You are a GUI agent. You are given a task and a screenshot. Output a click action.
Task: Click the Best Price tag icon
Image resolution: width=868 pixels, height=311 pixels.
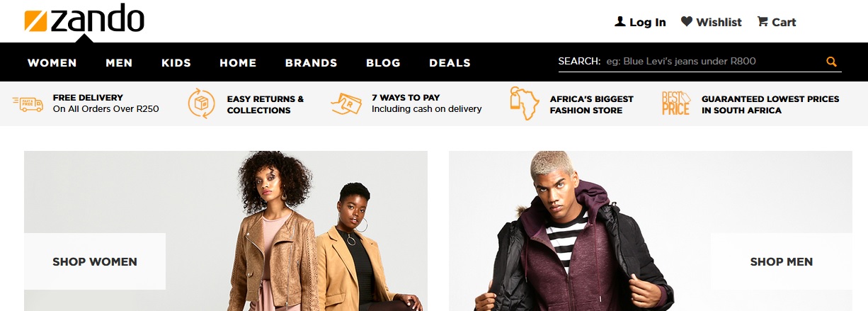point(676,103)
